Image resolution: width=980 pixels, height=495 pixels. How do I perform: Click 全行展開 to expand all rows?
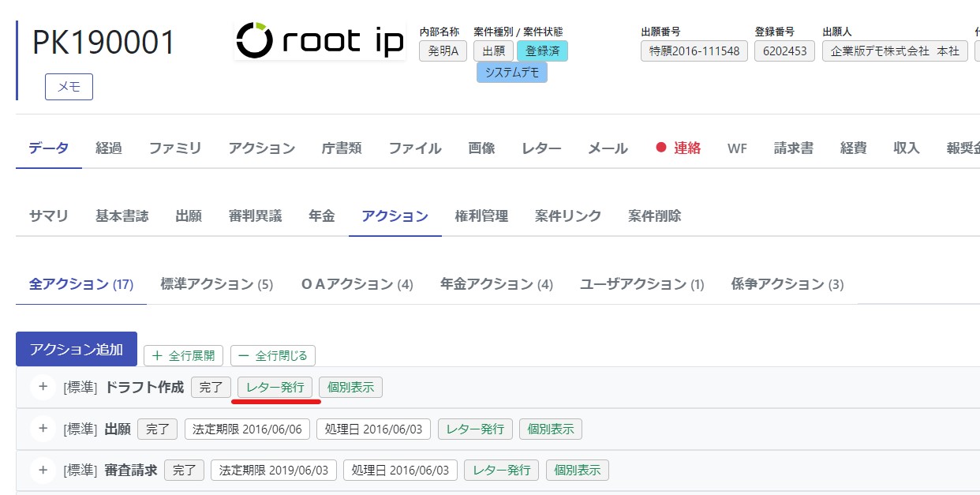click(183, 355)
